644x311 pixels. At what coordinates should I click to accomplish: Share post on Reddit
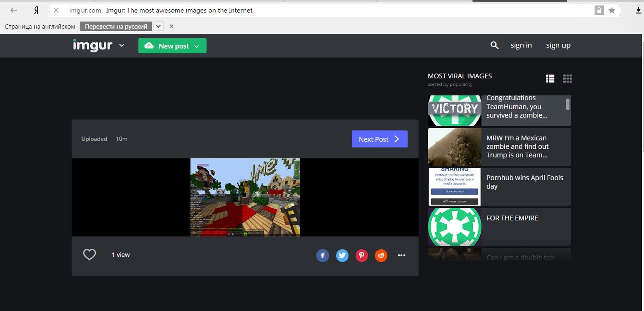[x=381, y=256]
